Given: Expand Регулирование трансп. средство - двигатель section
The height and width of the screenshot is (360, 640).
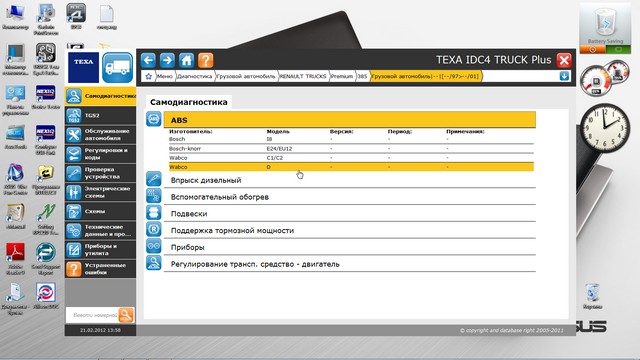Looking at the screenshot, I should [349, 264].
